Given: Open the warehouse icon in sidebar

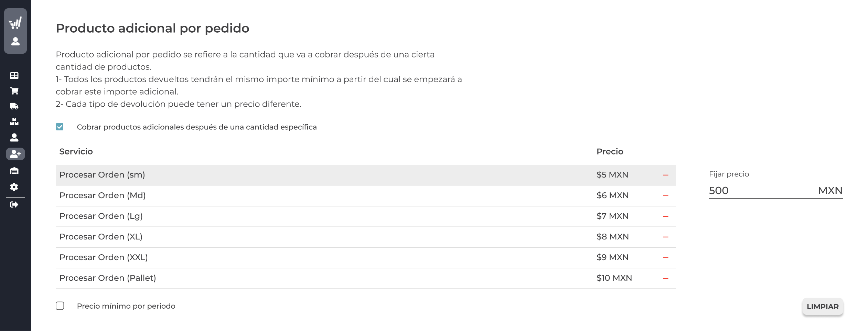Looking at the screenshot, I should 14,171.
